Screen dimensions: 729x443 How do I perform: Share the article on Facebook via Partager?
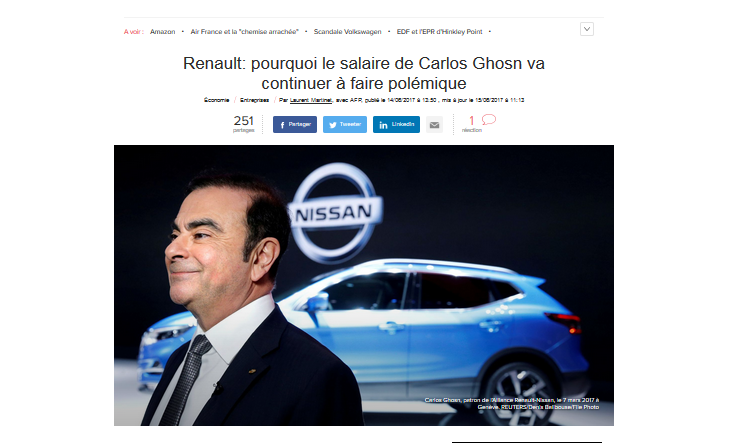pos(295,125)
